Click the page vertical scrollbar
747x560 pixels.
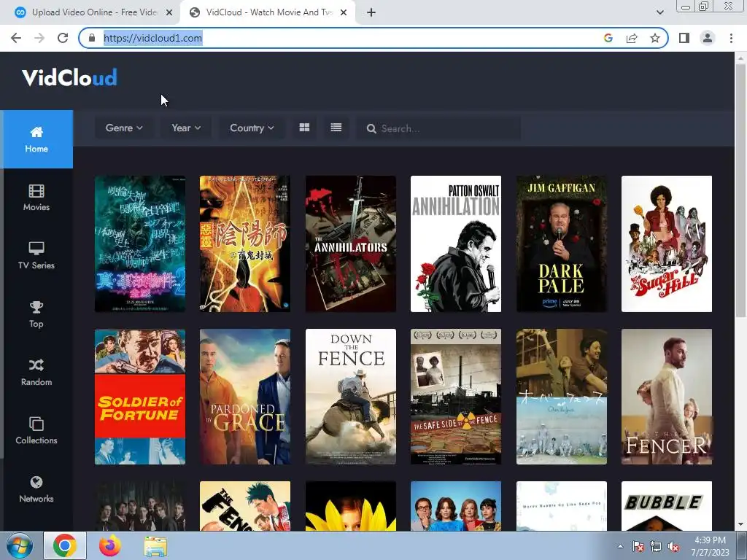tap(740, 190)
